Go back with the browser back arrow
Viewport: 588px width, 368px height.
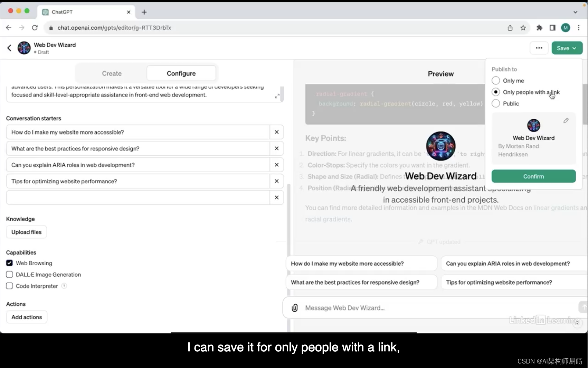tap(9, 28)
